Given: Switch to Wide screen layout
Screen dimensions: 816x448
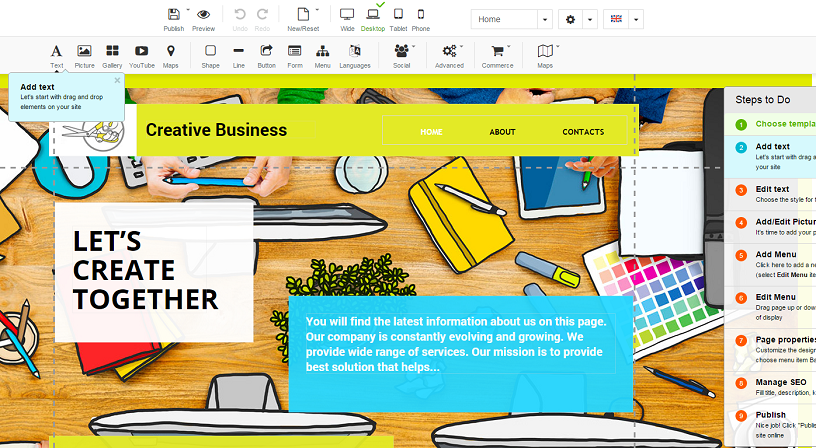Looking at the screenshot, I should click(x=347, y=15).
